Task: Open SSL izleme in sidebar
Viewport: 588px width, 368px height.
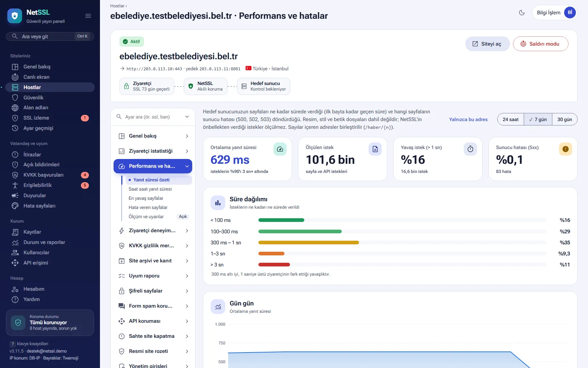Action: click(50, 118)
